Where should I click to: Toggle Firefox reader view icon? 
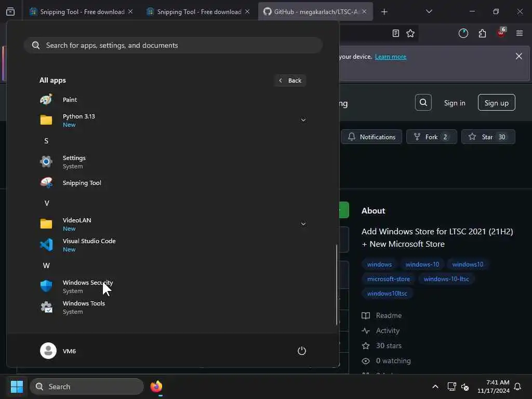click(x=395, y=33)
